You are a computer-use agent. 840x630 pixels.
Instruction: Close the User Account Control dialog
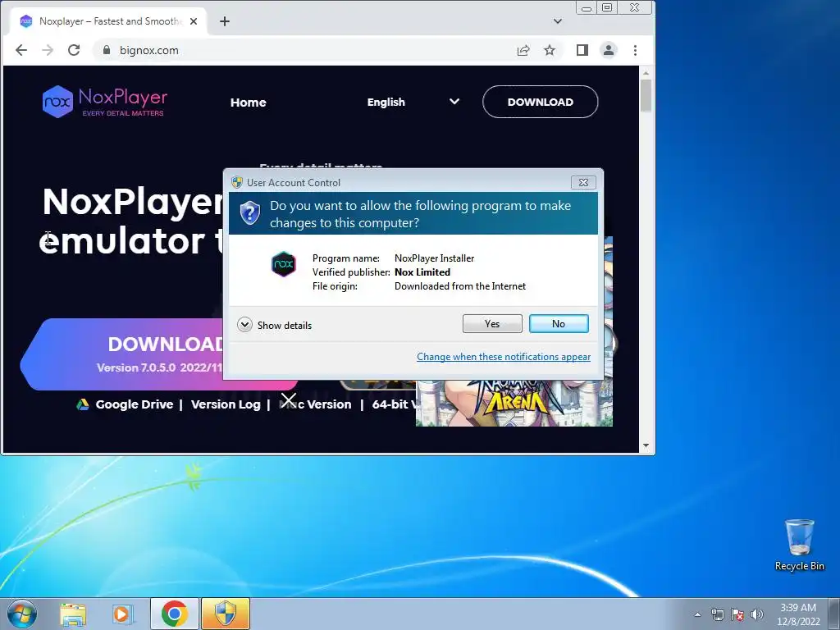(583, 183)
